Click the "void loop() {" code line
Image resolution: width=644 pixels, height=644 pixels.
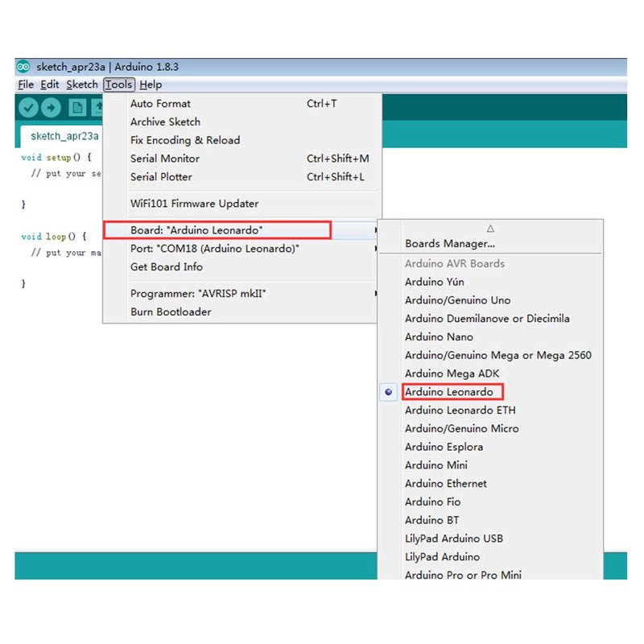click(54, 237)
